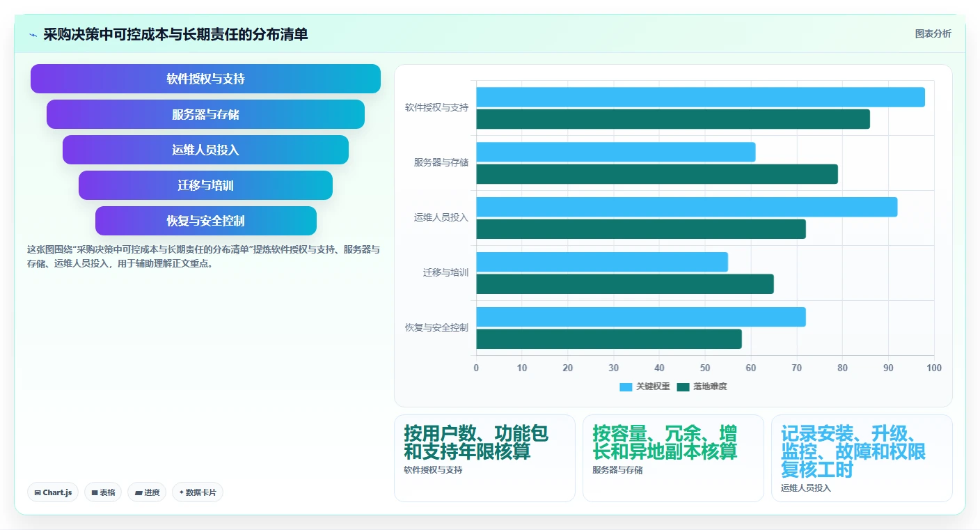
Task: Click the 进度 tag chip
Action: (147, 492)
